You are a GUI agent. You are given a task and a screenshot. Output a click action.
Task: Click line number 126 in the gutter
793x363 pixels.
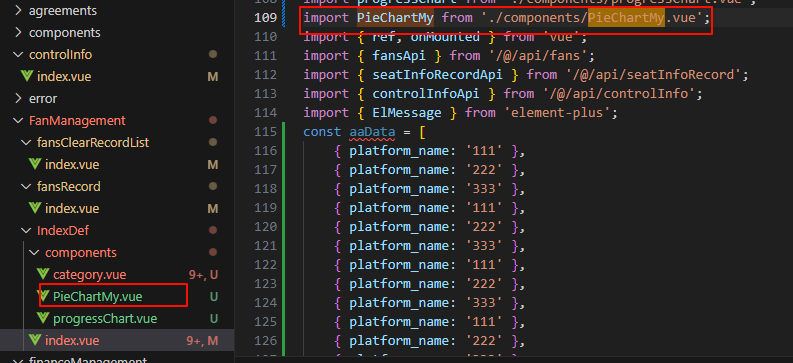click(x=266, y=340)
